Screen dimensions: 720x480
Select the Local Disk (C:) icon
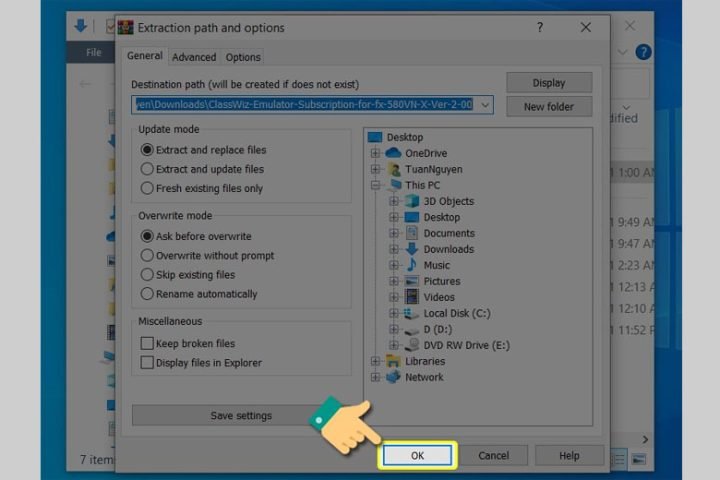point(411,313)
